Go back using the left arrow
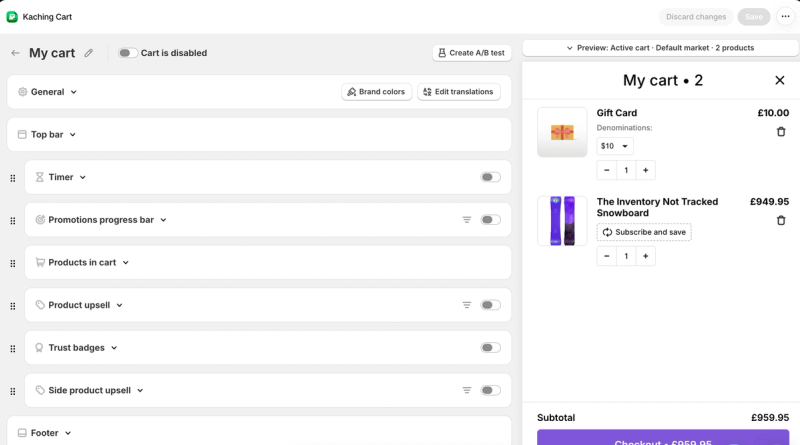This screenshot has height=445, width=800. coord(15,53)
